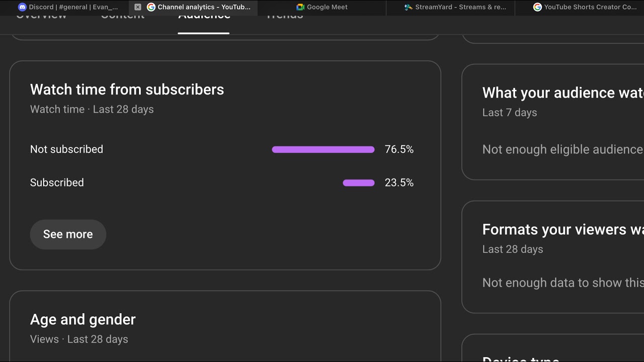Click the Google Meet camera icon tab
The width and height of the screenshot is (644, 362).
click(x=300, y=7)
